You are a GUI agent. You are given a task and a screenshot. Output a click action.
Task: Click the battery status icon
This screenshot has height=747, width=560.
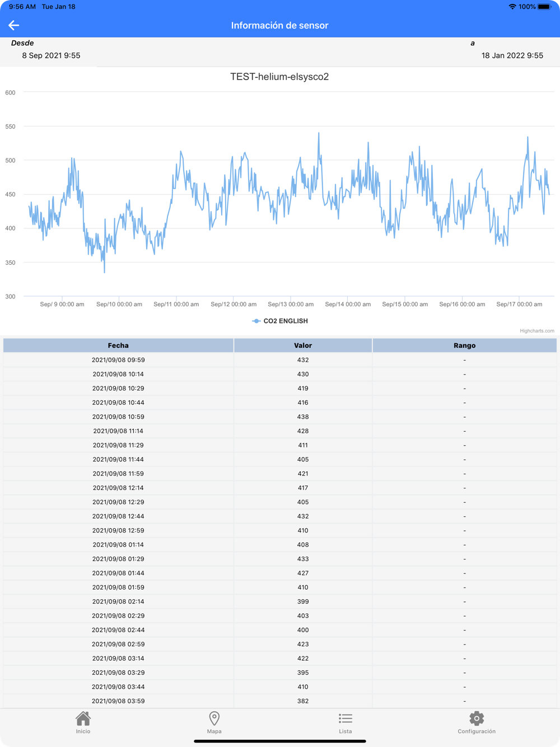tap(545, 7)
